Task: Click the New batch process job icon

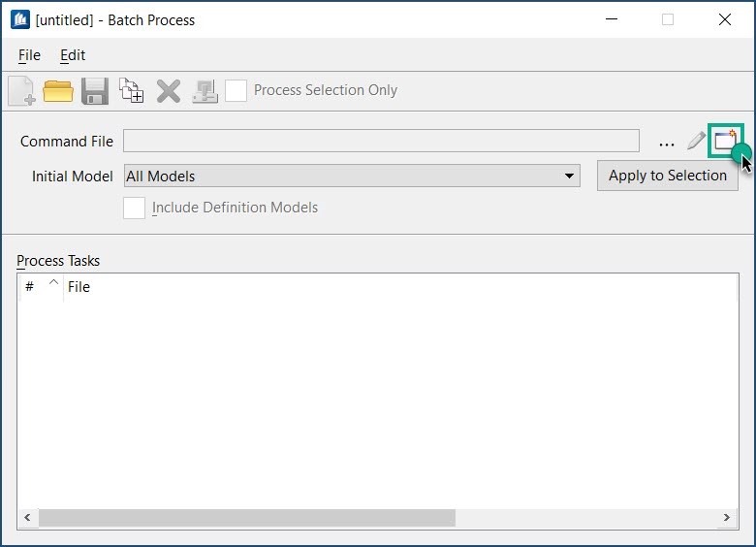Action: tap(21, 91)
